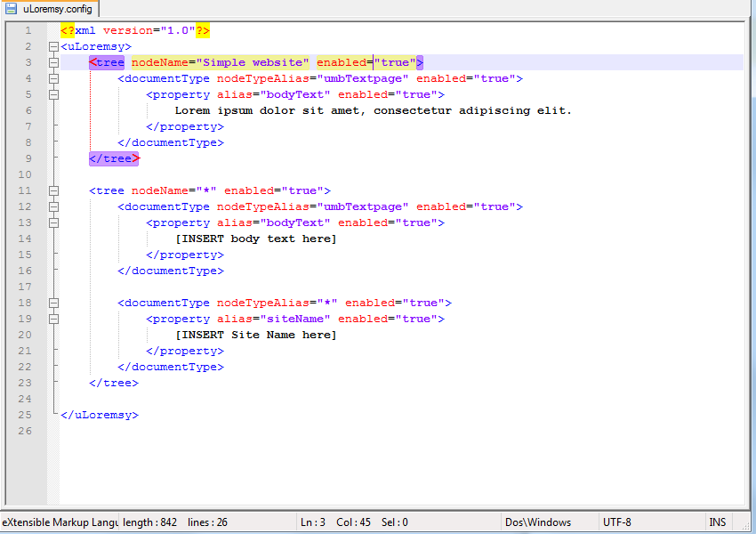Click the save icon on uLoremsy.config tab
The image size is (756, 534).
11,8
